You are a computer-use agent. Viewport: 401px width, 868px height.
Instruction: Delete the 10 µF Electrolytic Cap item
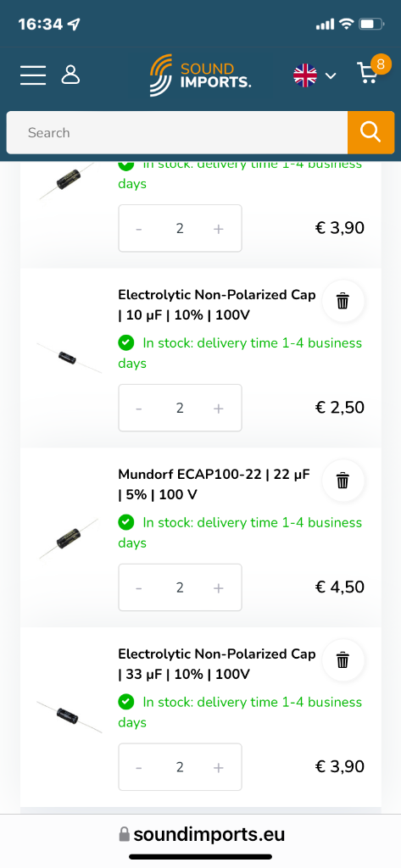tap(343, 301)
